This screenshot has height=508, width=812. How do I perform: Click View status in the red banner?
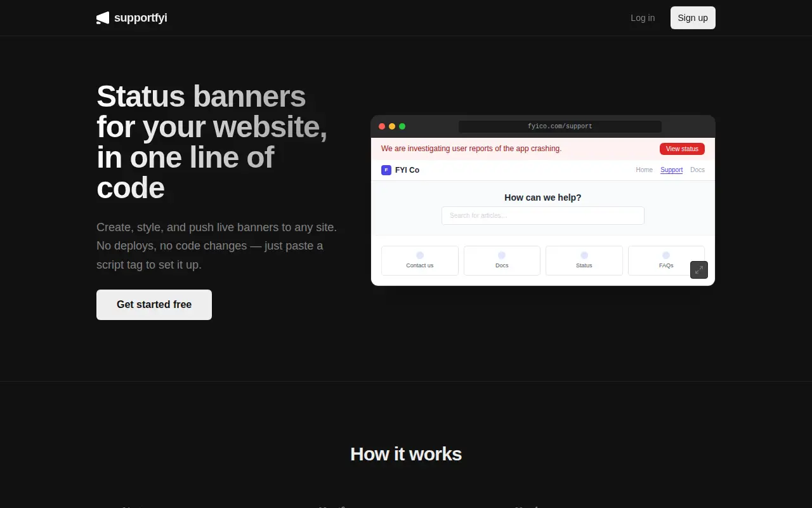[x=682, y=149]
